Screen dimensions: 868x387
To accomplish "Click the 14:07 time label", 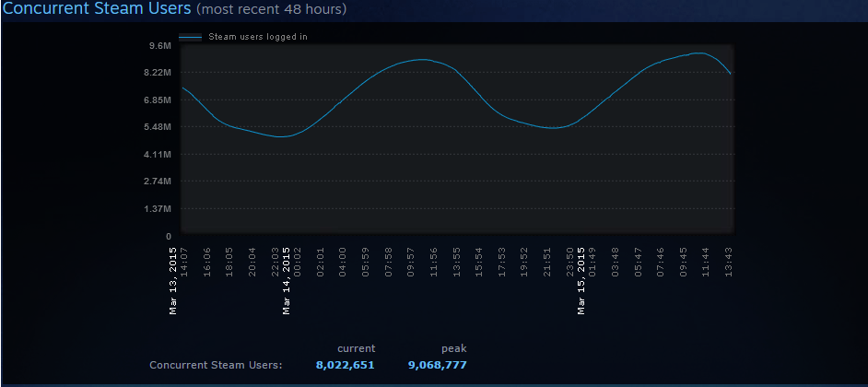I will click(x=183, y=262).
